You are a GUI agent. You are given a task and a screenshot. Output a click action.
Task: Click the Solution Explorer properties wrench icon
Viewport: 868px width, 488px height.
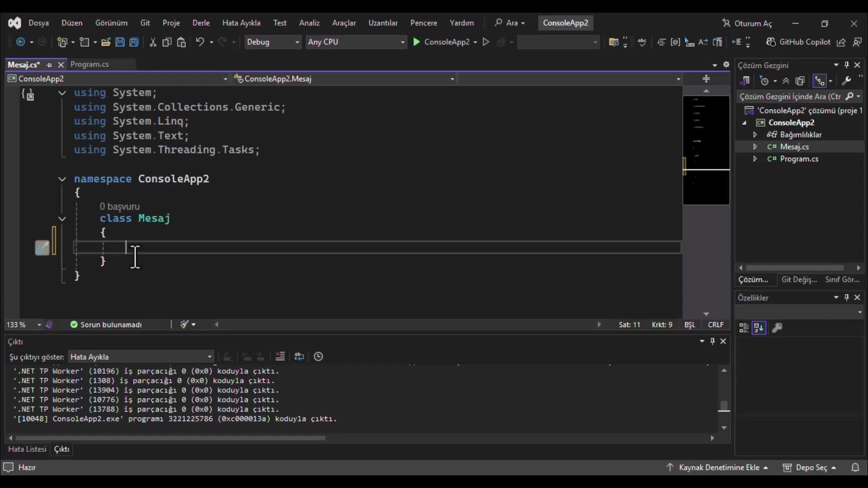(847, 81)
